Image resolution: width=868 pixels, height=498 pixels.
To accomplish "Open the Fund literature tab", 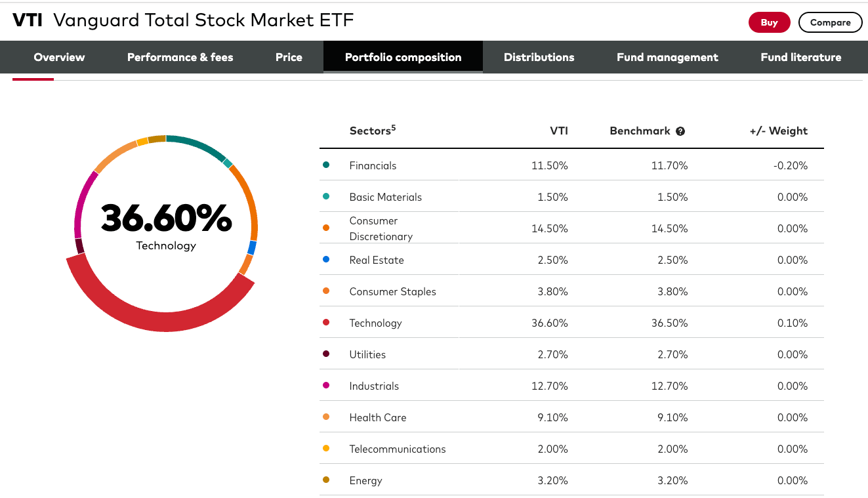I will click(x=800, y=57).
